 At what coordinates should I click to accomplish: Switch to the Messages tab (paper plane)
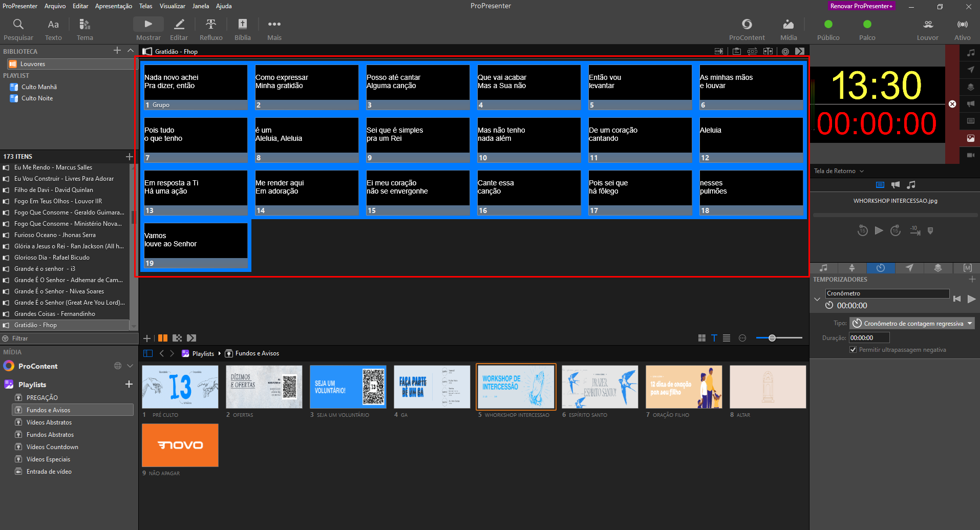pos(909,268)
